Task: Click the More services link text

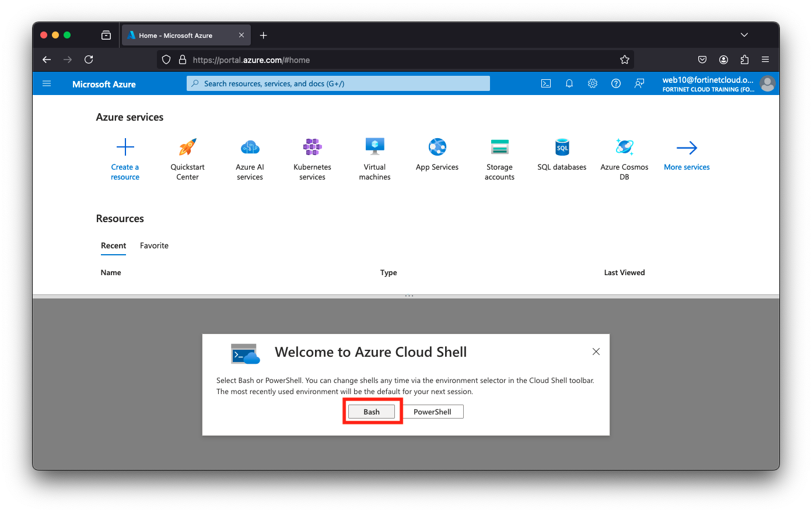Action: 687,167
